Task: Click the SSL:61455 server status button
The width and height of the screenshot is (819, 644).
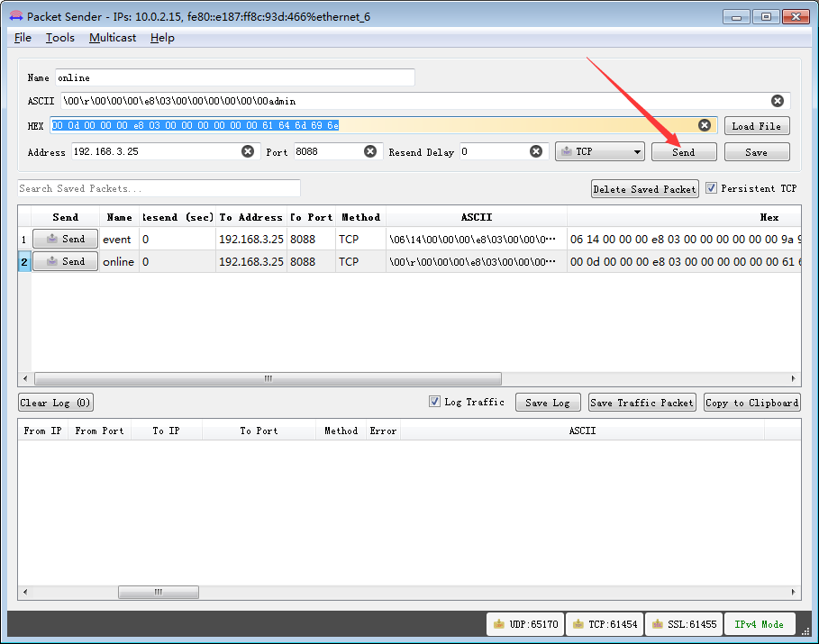Action: coord(683,624)
